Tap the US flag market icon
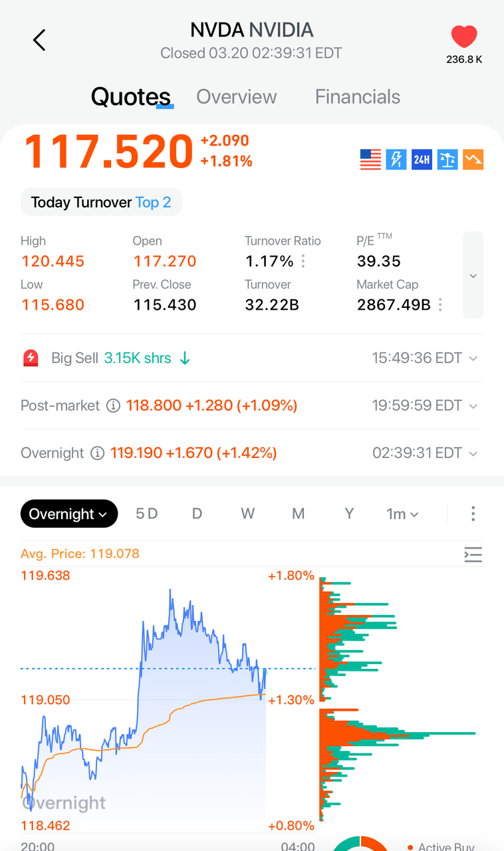Viewport: 504px width, 851px height. click(x=370, y=160)
